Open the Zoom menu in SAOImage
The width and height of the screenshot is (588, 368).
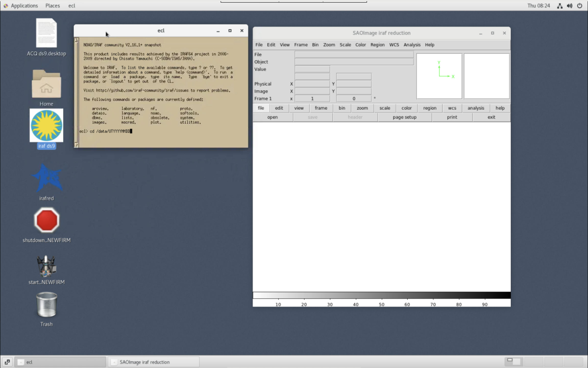[x=329, y=45]
